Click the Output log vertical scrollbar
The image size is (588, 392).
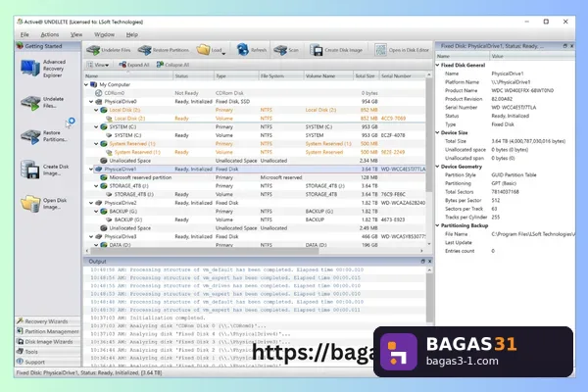point(430,296)
